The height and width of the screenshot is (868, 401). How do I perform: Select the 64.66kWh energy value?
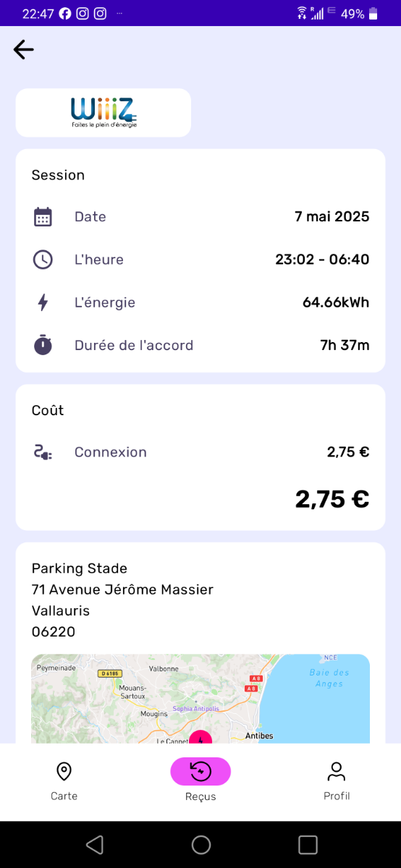pyautogui.click(x=336, y=302)
